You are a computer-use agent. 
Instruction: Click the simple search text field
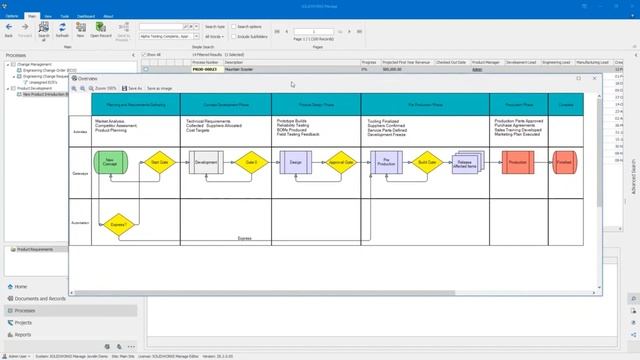point(161,27)
